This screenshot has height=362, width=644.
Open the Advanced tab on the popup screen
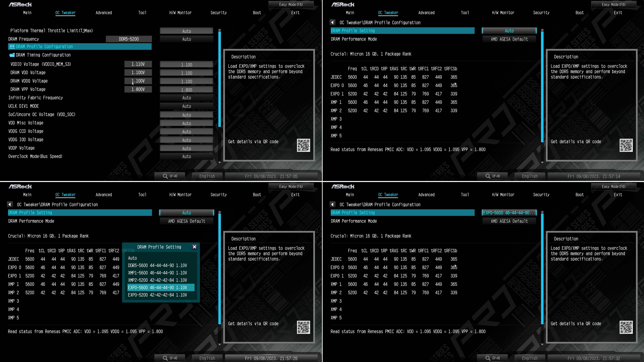(x=103, y=195)
